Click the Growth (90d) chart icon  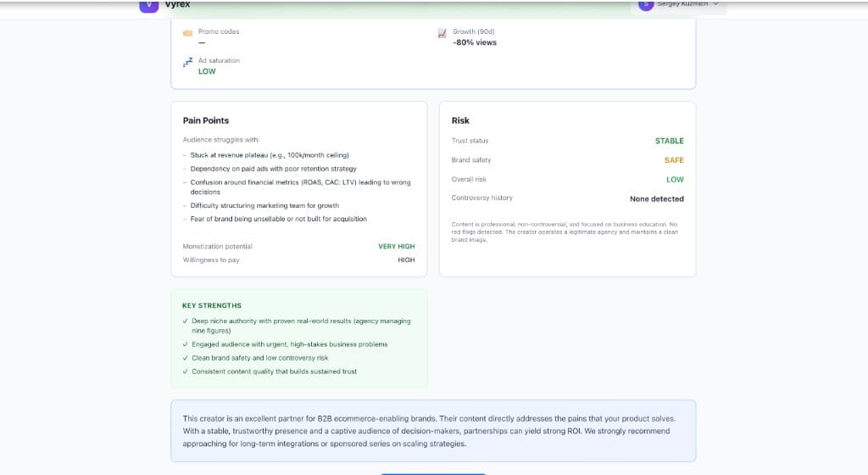(442, 33)
